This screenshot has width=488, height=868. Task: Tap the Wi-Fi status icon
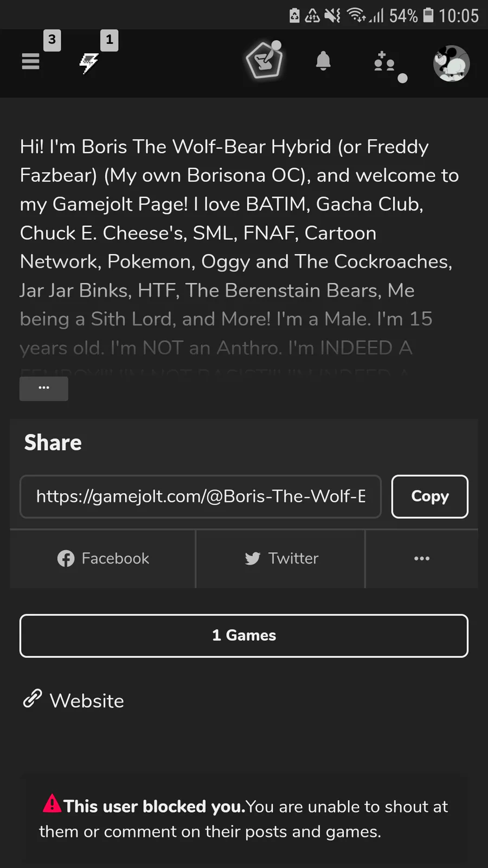coord(356,15)
